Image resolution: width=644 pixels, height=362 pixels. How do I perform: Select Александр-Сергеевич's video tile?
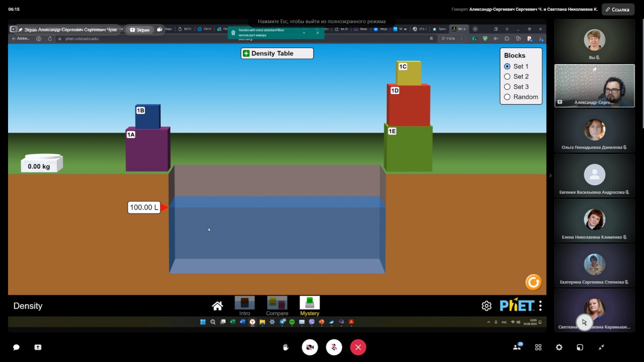click(x=594, y=86)
